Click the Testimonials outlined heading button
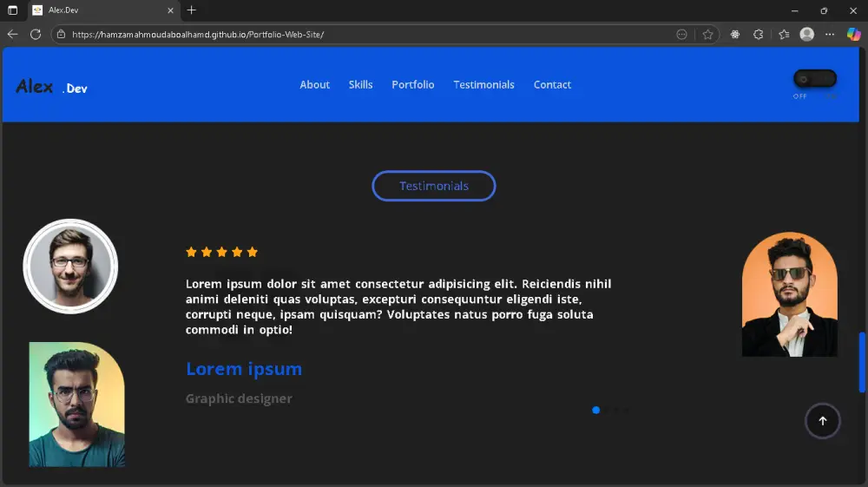The height and width of the screenshot is (487, 868). (x=433, y=186)
